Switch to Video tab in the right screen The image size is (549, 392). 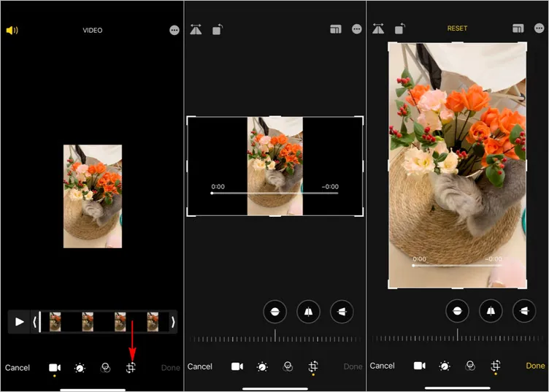click(420, 366)
